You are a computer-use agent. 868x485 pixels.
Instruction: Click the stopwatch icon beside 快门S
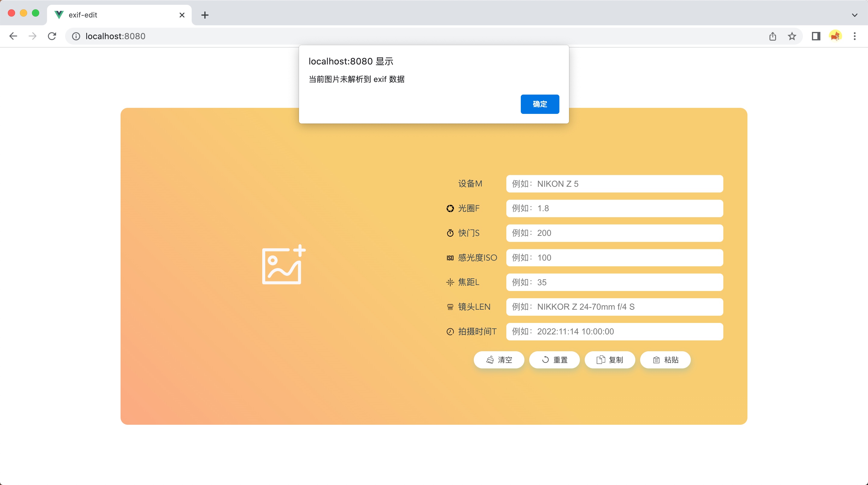pyautogui.click(x=450, y=233)
